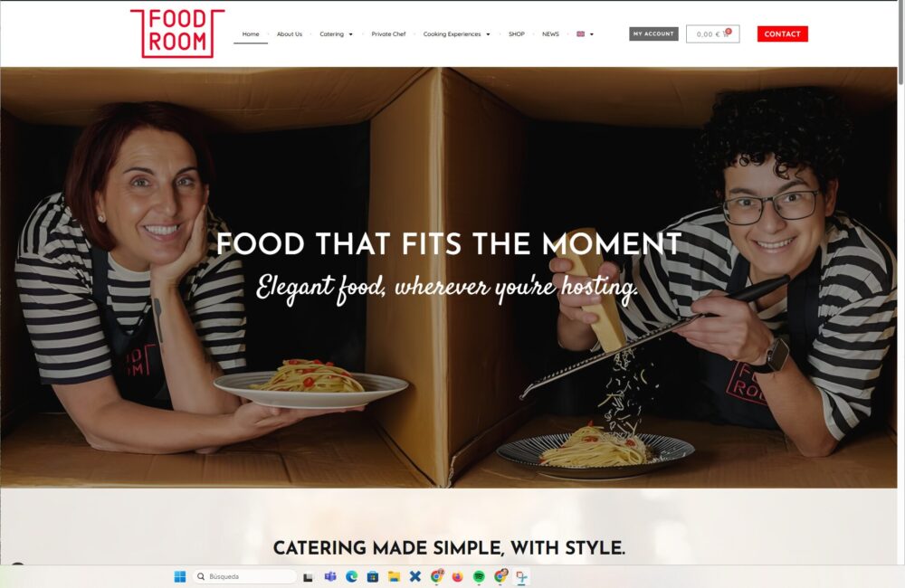The height and width of the screenshot is (588, 905).
Task: Click the red CONTACT button
Action: tap(783, 34)
